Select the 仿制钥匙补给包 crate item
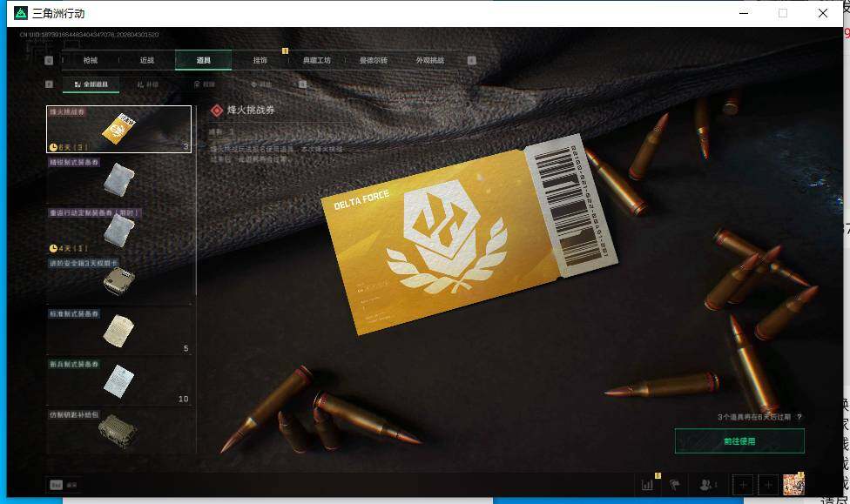This screenshot has height=504, width=850. click(x=118, y=432)
